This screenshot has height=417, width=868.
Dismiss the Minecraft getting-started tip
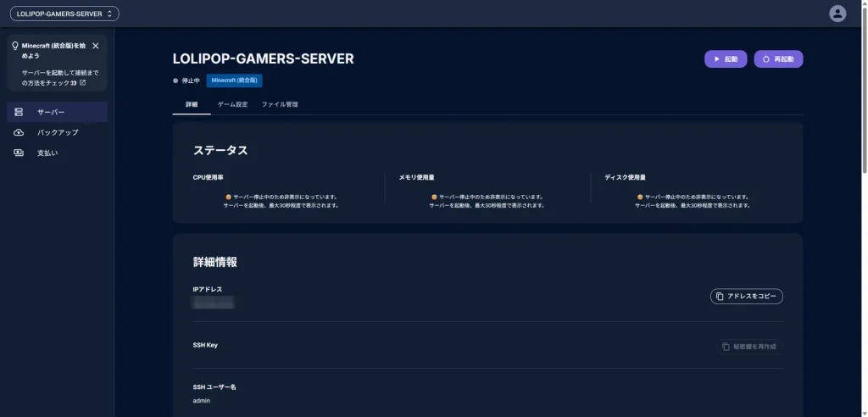pyautogui.click(x=96, y=46)
